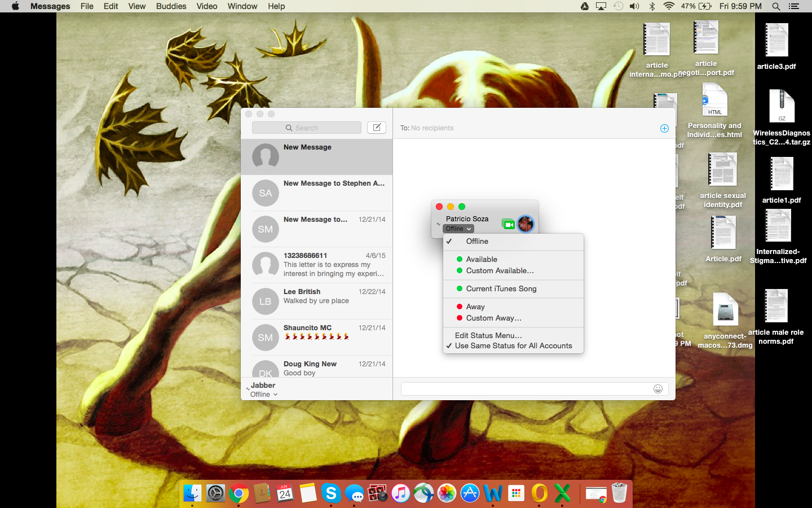Select article1.pdf on the desktop
The image size is (812, 508).
pos(782,179)
